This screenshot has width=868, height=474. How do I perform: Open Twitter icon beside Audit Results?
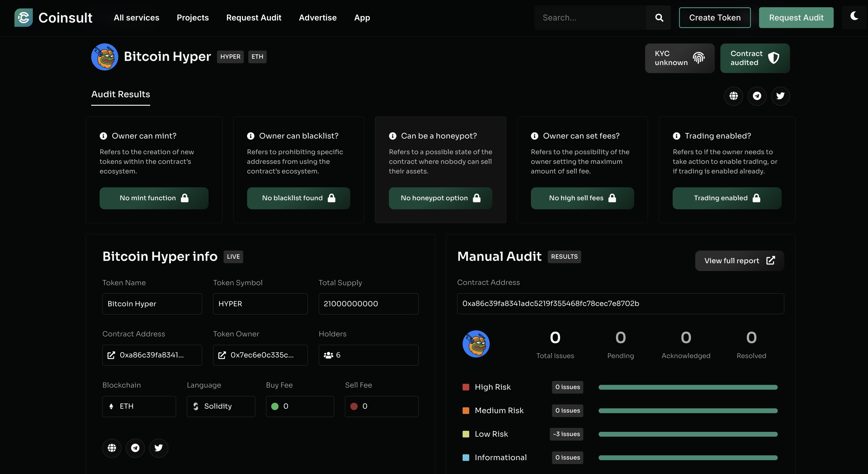[x=780, y=96]
